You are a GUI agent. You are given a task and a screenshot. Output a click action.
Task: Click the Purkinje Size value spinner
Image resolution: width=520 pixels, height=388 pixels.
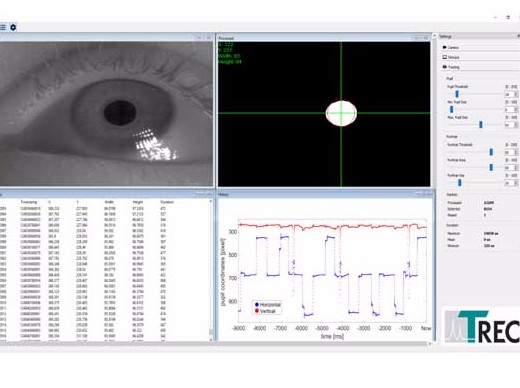(x=511, y=183)
